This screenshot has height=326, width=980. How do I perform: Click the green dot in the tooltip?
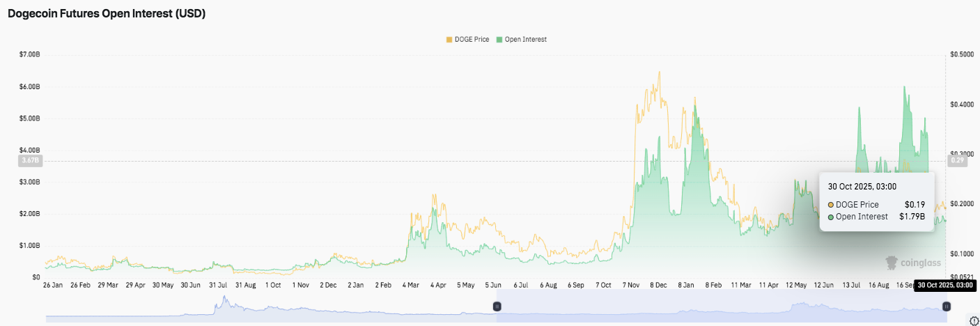tap(831, 217)
